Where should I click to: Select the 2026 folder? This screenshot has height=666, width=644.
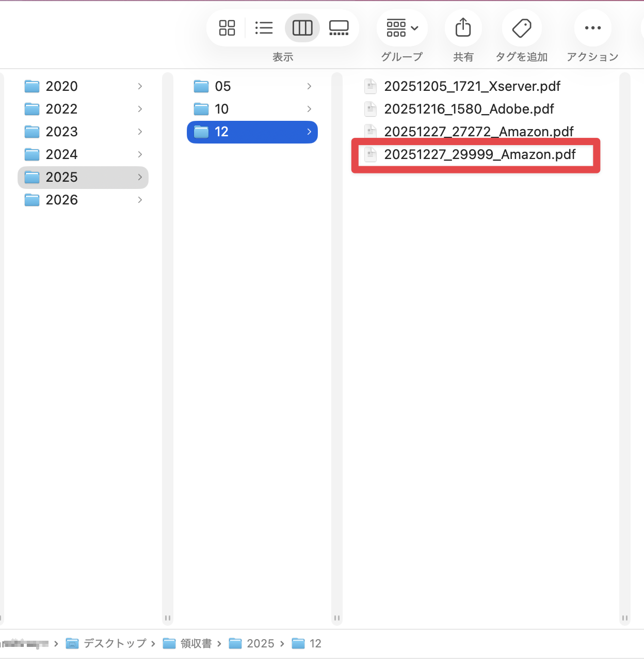click(83, 200)
